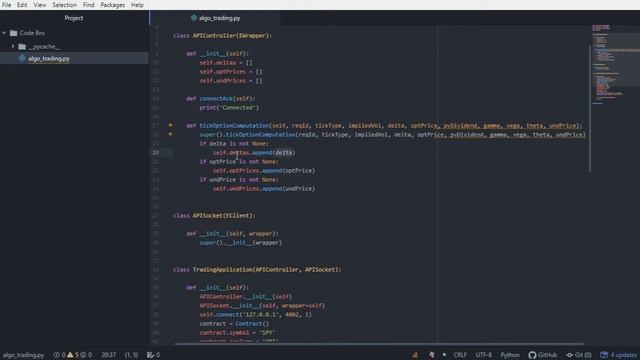This screenshot has width=640, height=360.
Task: Click the Project panel header
Action: 74,18
